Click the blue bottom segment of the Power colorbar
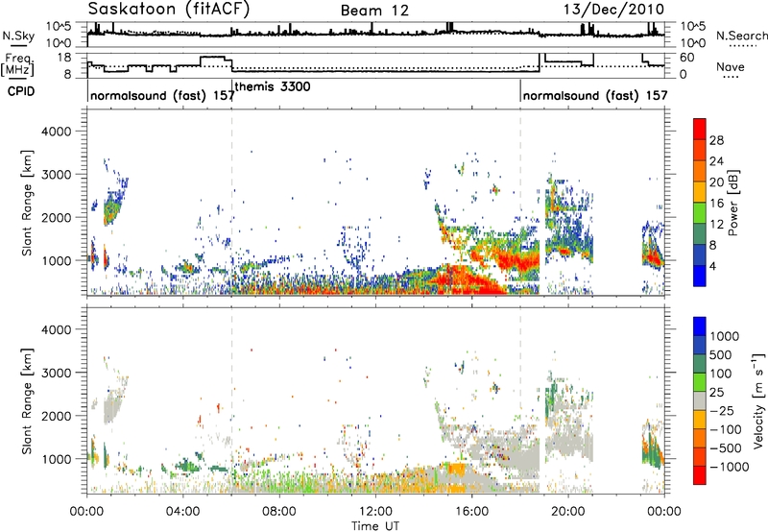 (x=700, y=276)
